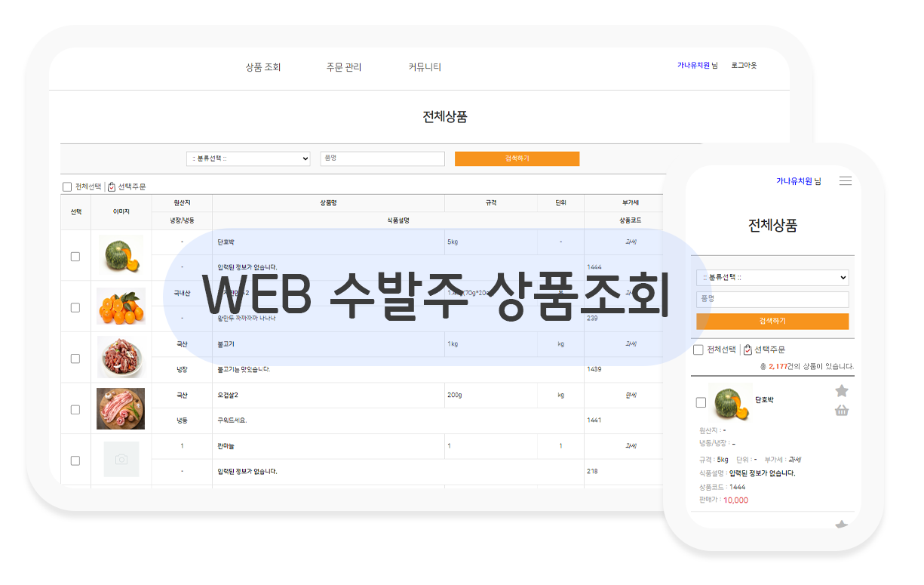
Task: Open the 단호박 pumpkin thumbnail in desktop table
Action: pos(121,254)
